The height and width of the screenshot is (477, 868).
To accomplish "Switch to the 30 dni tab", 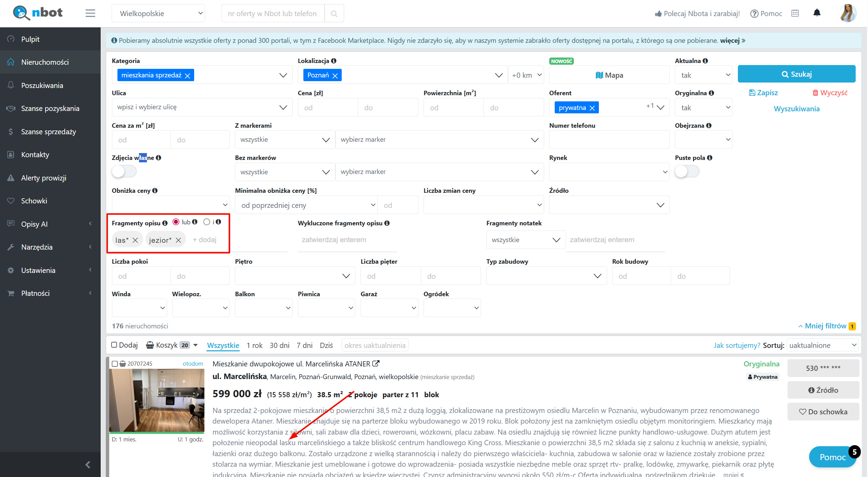I will 279,345.
